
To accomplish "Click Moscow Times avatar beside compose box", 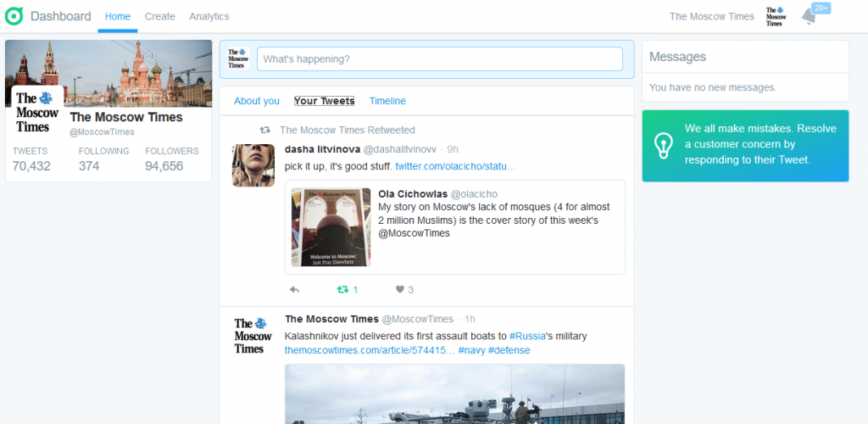I will pyautogui.click(x=238, y=59).
